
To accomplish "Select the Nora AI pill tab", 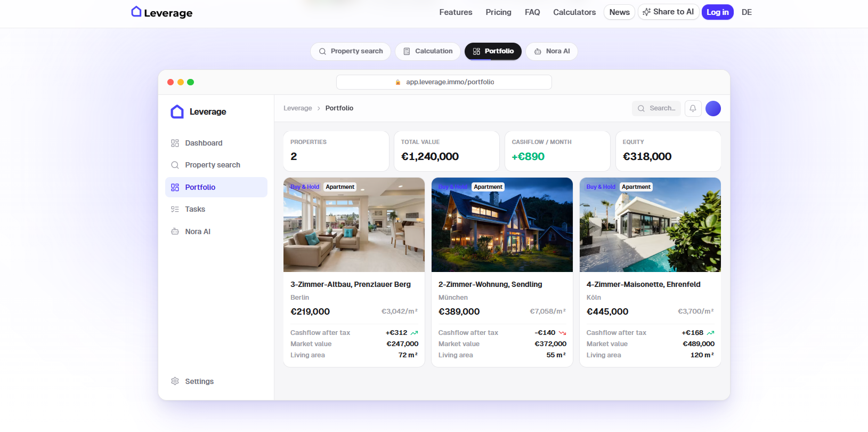I will (552, 51).
